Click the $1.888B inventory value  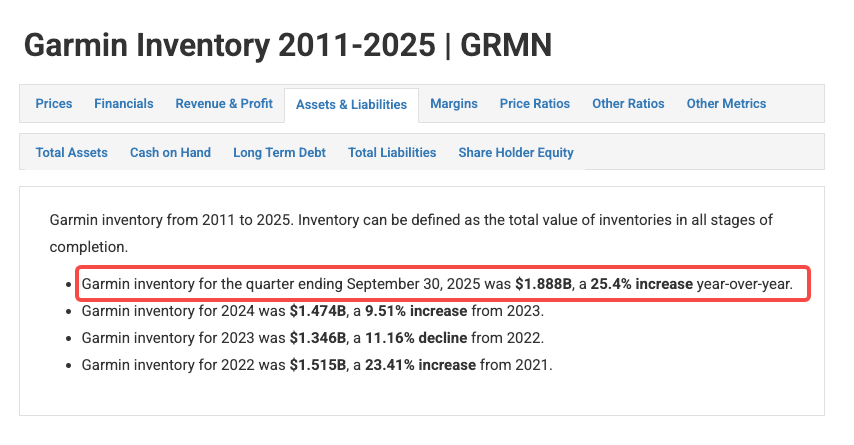[x=544, y=284]
